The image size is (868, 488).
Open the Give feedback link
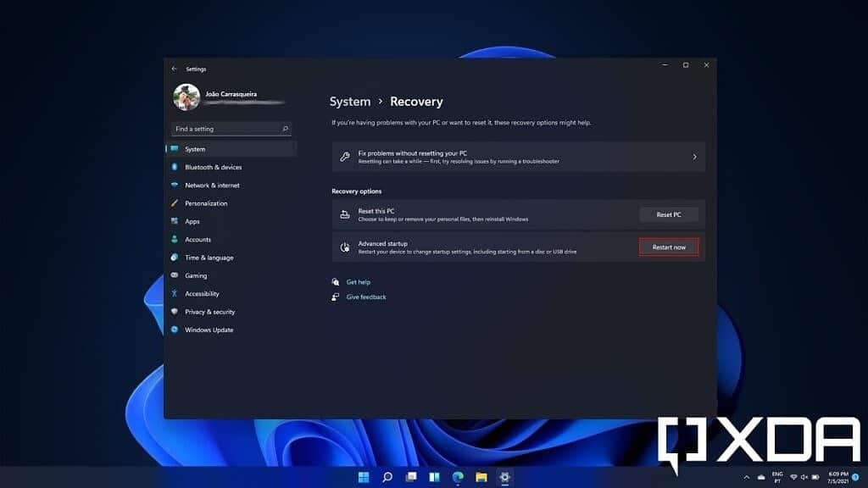tap(366, 297)
